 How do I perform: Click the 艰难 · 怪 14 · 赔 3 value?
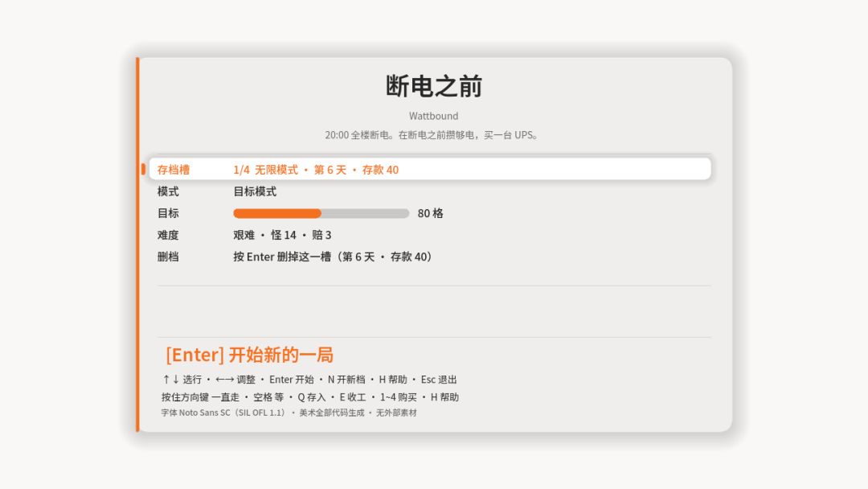[x=282, y=235]
